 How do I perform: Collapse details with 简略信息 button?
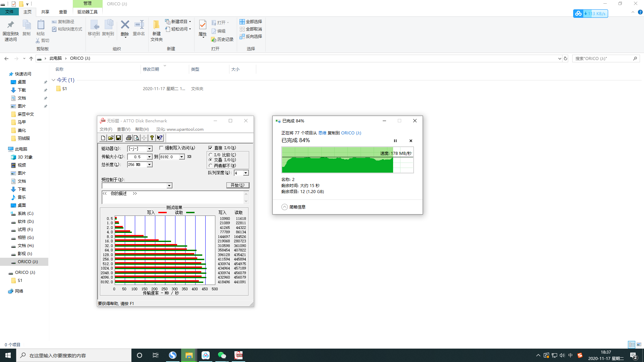point(293,207)
